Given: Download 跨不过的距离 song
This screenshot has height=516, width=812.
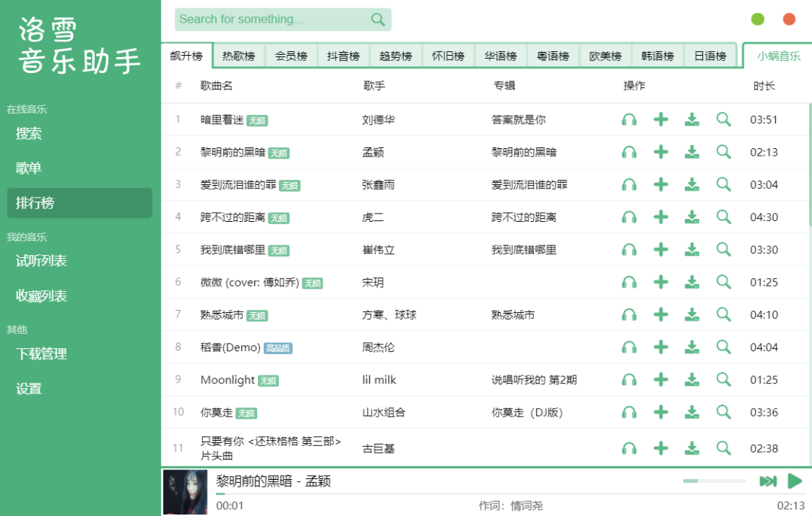Looking at the screenshot, I should (692, 217).
